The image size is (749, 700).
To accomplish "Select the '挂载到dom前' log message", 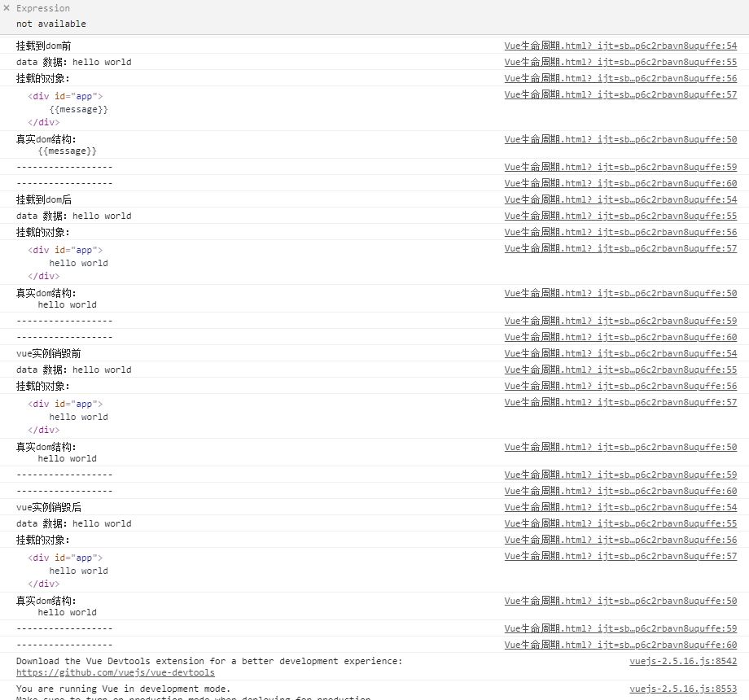I will (43, 46).
